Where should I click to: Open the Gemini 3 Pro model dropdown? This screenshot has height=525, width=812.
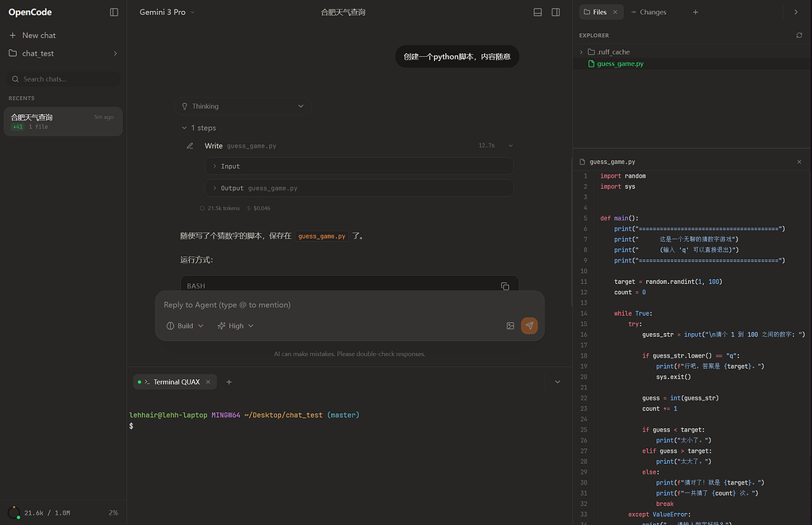[167, 12]
